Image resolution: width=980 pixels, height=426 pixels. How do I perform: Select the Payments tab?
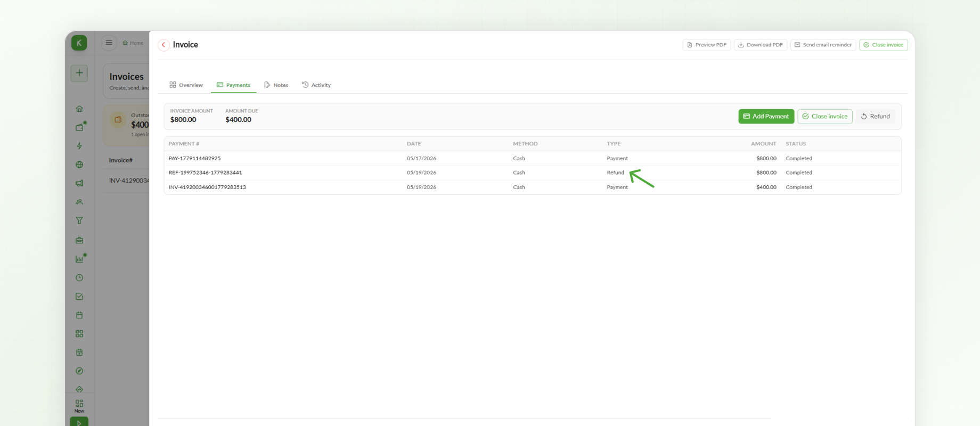(233, 85)
